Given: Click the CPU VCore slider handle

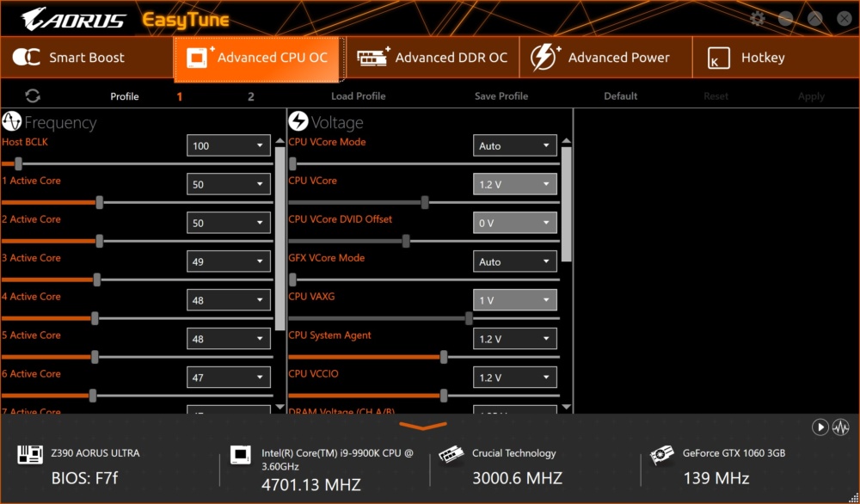Looking at the screenshot, I should 425,202.
